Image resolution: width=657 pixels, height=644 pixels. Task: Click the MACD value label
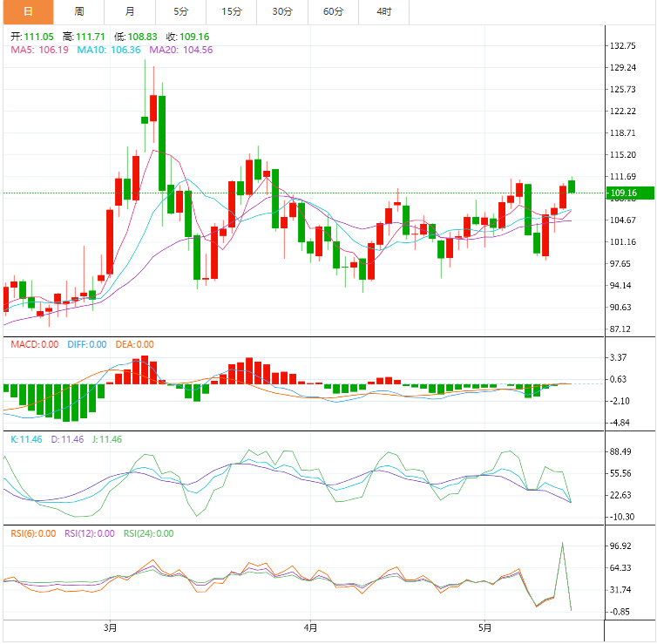(35, 344)
